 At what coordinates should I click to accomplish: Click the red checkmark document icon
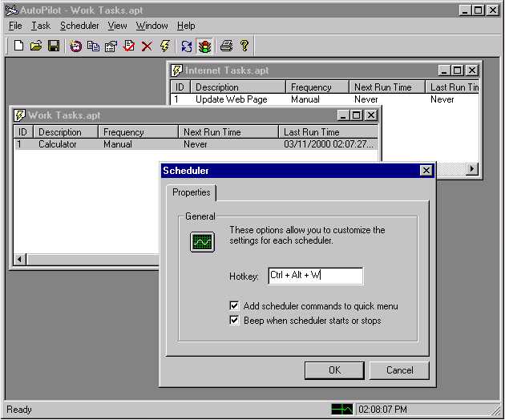click(129, 46)
